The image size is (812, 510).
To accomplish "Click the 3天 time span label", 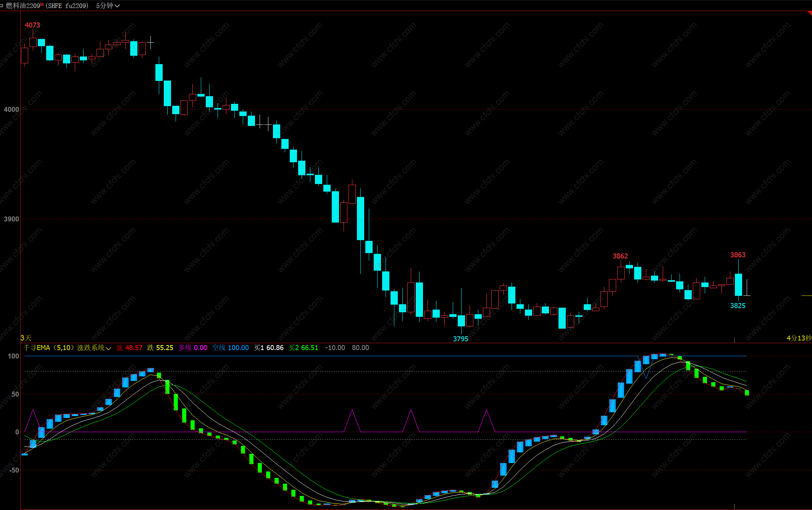I will coord(26,338).
